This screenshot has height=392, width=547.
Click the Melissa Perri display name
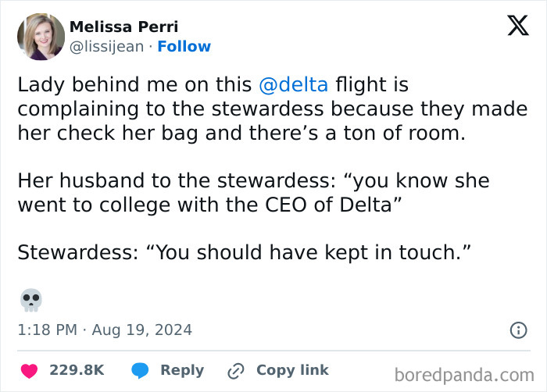(x=124, y=27)
